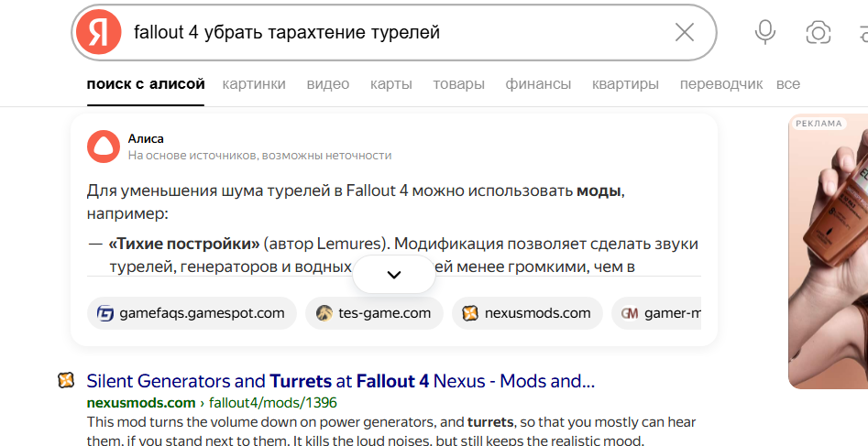Clear the search query with X
Image resolution: width=868 pixels, height=446 pixels.
point(684,33)
